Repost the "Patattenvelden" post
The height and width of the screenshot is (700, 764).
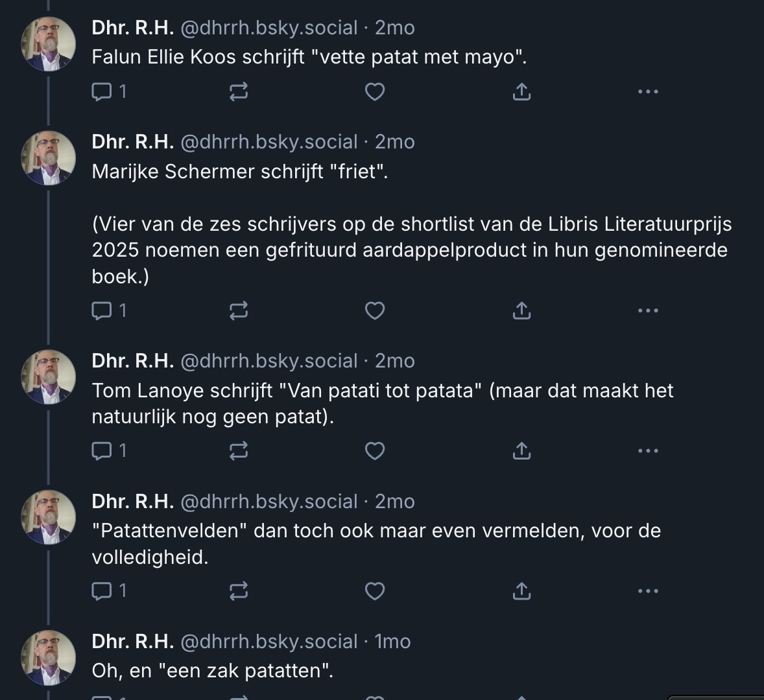click(x=239, y=591)
